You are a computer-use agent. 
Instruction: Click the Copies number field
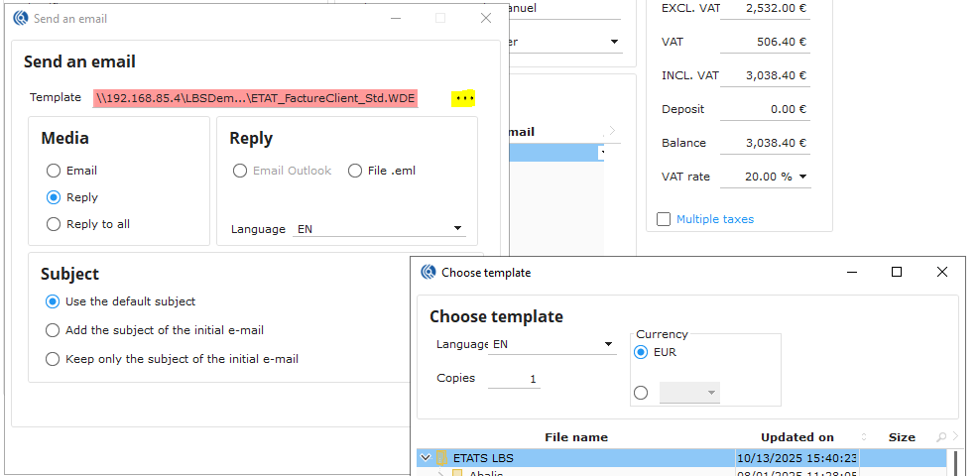[x=514, y=379]
